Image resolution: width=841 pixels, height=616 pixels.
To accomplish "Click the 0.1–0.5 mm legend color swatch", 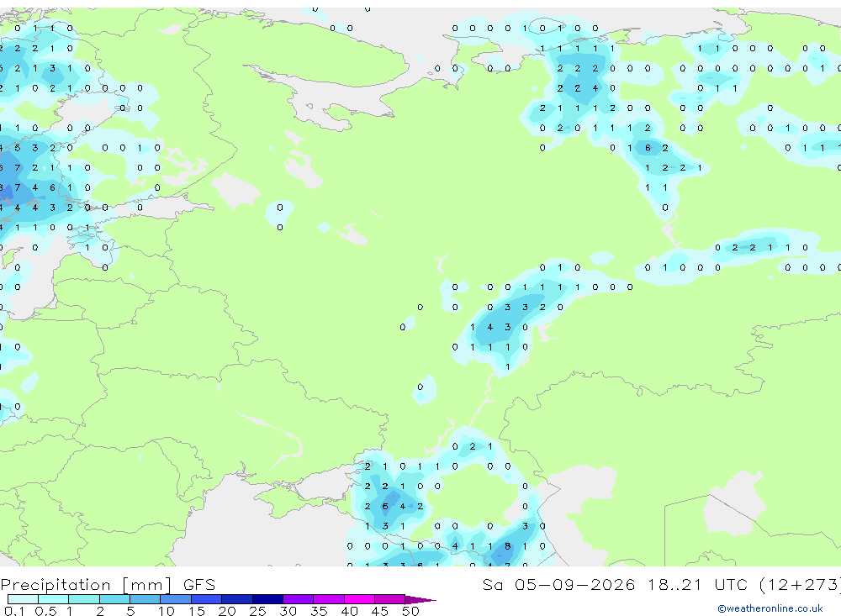I will point(23,599).
